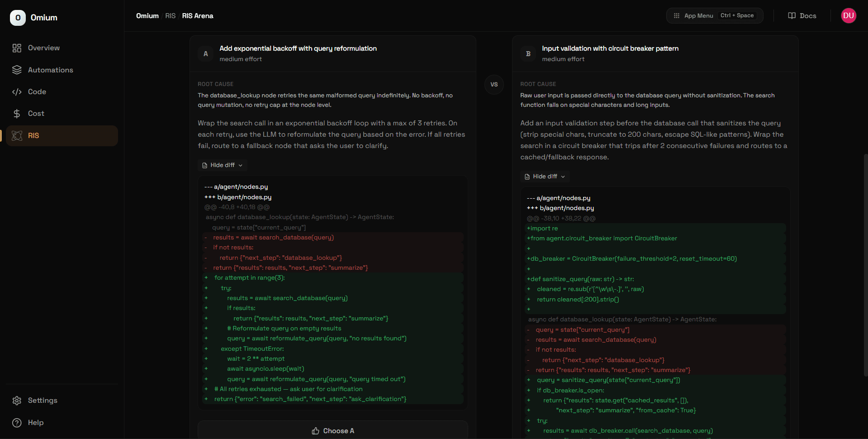Collapse the diff for option A
The height and width of the screenshot is (439, 868).
(x=222, y=165)
